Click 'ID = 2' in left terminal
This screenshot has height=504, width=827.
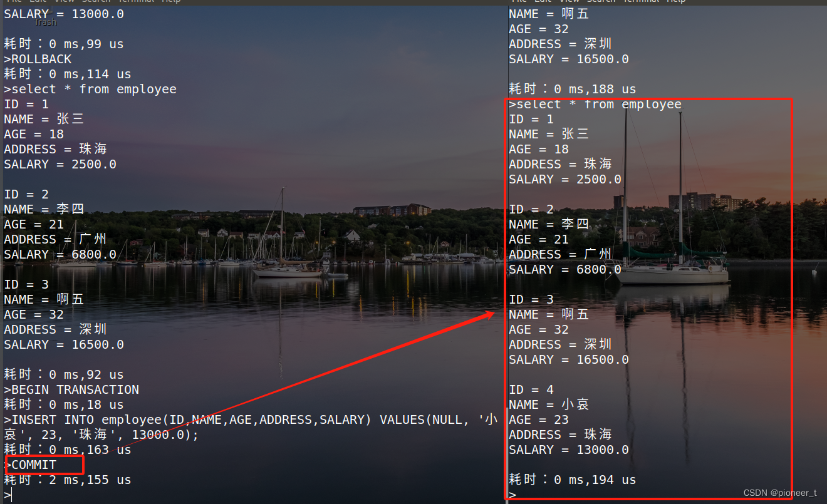[26, 195]
